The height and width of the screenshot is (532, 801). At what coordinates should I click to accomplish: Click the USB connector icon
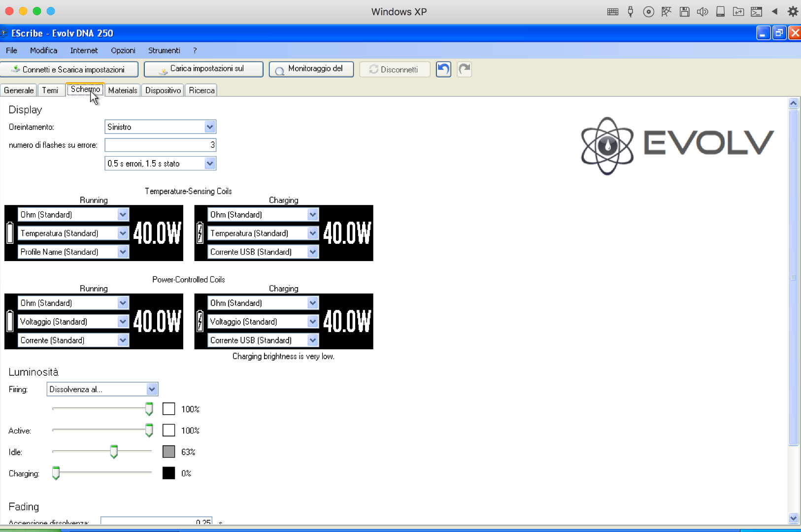pos(630,12)
